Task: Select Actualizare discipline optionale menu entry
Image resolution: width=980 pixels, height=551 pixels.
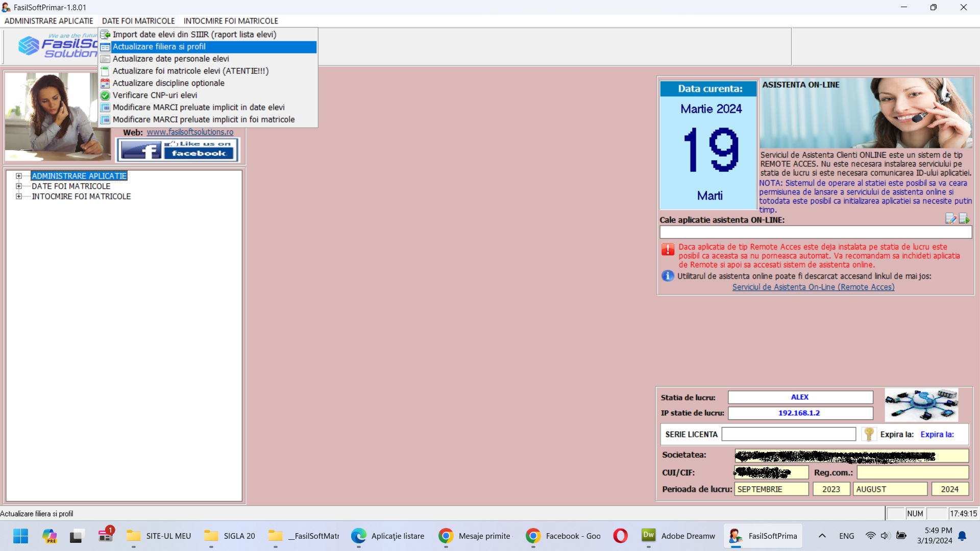Action: point(168,83)
